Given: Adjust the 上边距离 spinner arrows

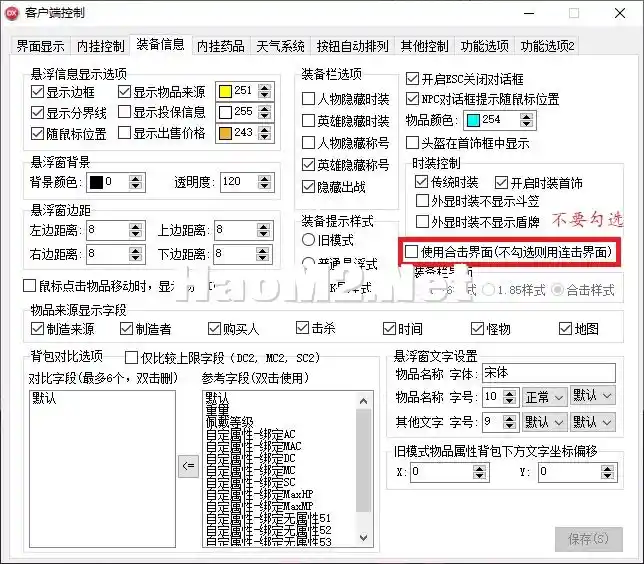Looking at the screenshot, I should click(264, 230).
